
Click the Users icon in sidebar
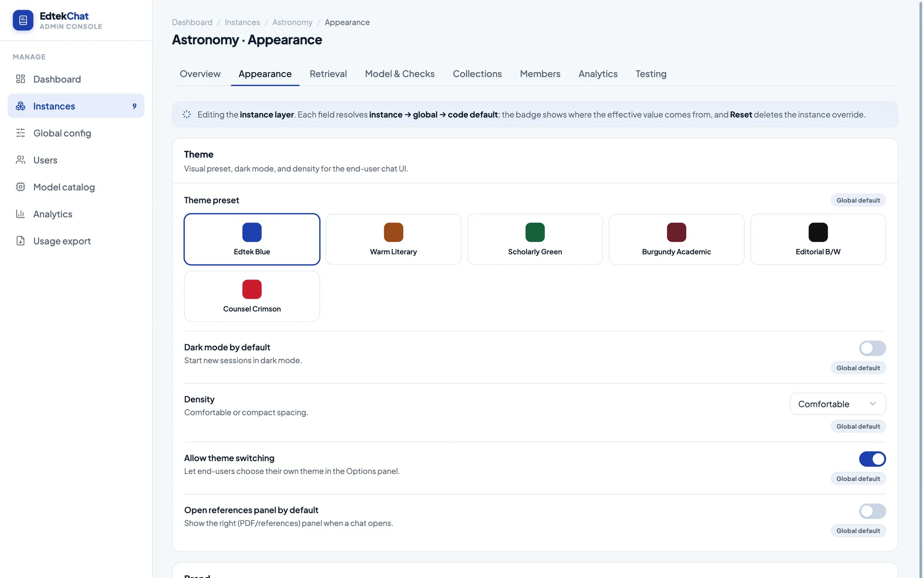click(21, 160)
